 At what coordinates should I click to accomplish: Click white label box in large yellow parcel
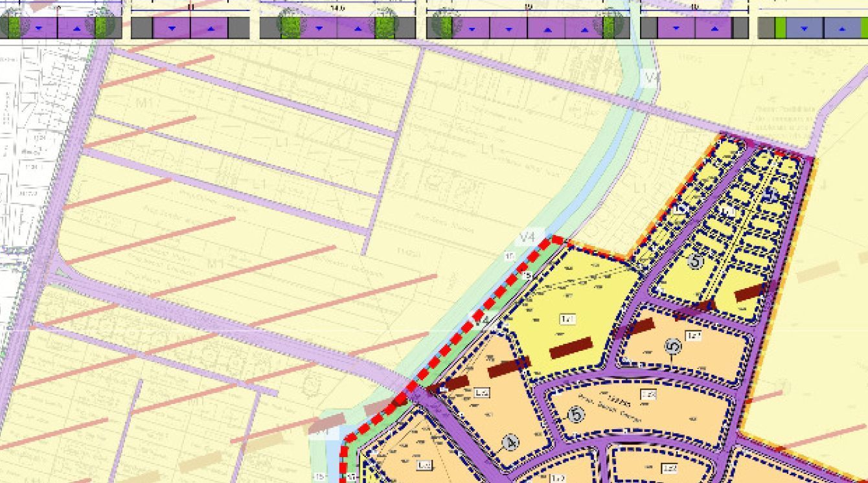point(567,319)
